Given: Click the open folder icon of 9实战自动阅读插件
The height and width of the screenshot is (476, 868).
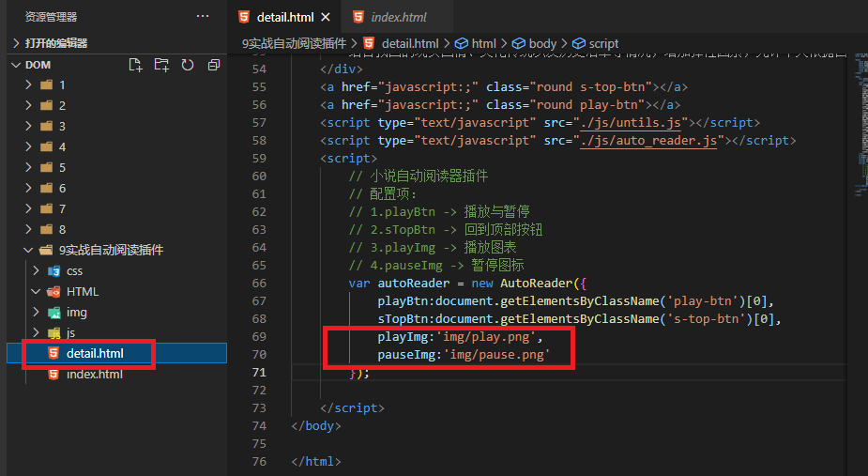Looking at the screenshot, I should [47, 251].
